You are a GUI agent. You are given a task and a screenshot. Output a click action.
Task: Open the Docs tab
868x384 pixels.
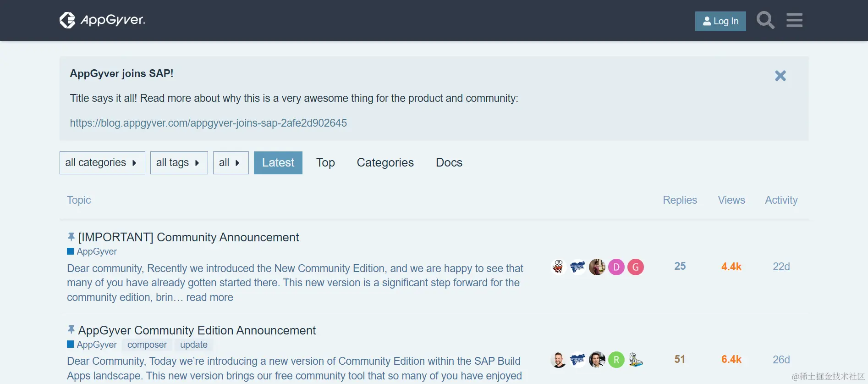coord(449,163)
